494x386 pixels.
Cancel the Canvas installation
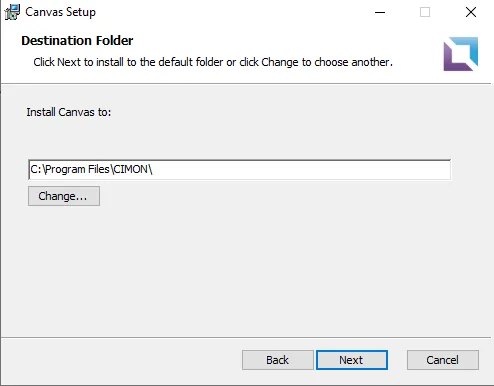click(x=443, y=360)
